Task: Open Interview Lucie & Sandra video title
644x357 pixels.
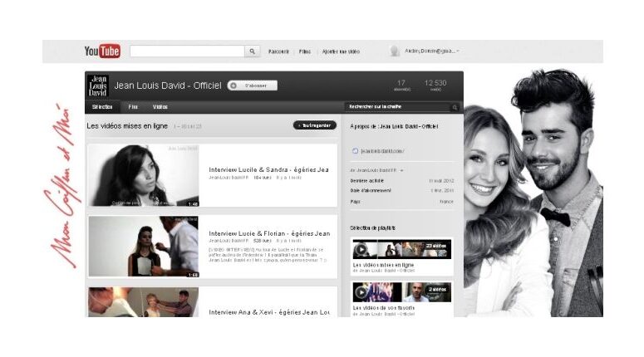Action: click(x=268, y=169)
